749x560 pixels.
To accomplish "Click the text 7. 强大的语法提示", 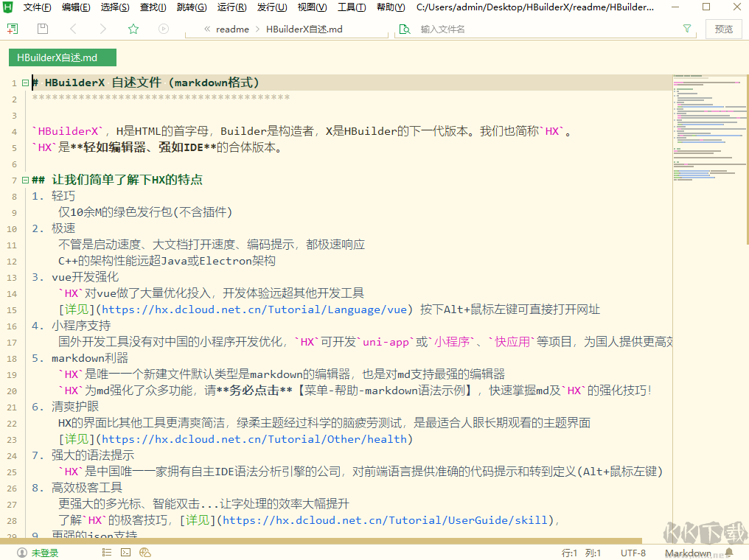I will coord(83,456).
